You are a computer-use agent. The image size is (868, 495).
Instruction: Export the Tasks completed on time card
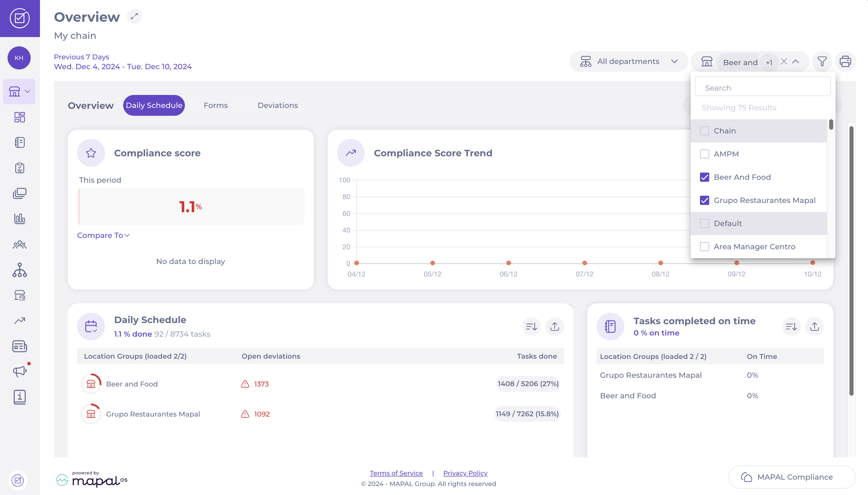click(815, 327)
